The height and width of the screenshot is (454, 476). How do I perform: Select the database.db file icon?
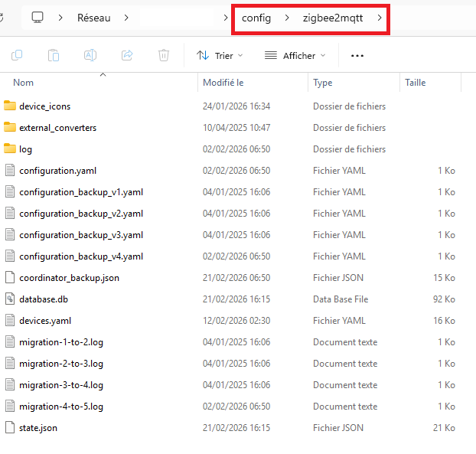point(10,299)
